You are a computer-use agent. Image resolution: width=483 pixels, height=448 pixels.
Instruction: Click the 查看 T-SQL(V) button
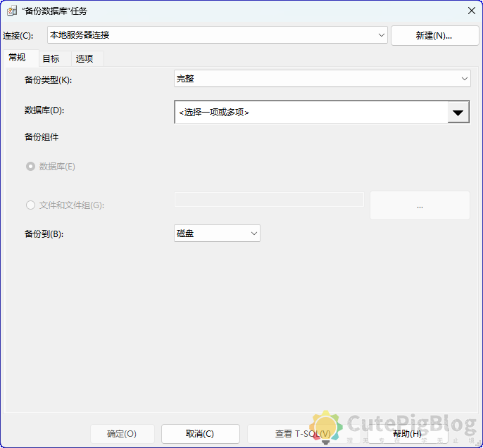coord(303,434)
